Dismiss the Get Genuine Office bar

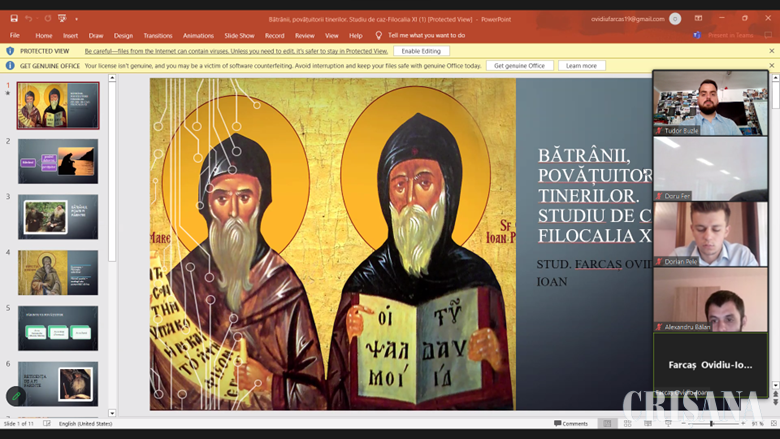point(772,66)
